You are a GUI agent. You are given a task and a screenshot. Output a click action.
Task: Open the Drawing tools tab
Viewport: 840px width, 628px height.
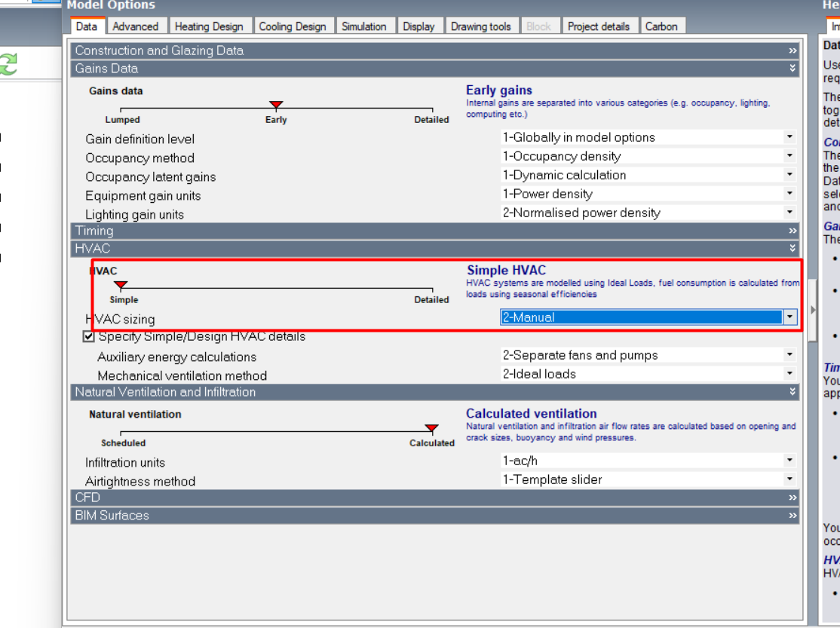[x=480, y=26]
